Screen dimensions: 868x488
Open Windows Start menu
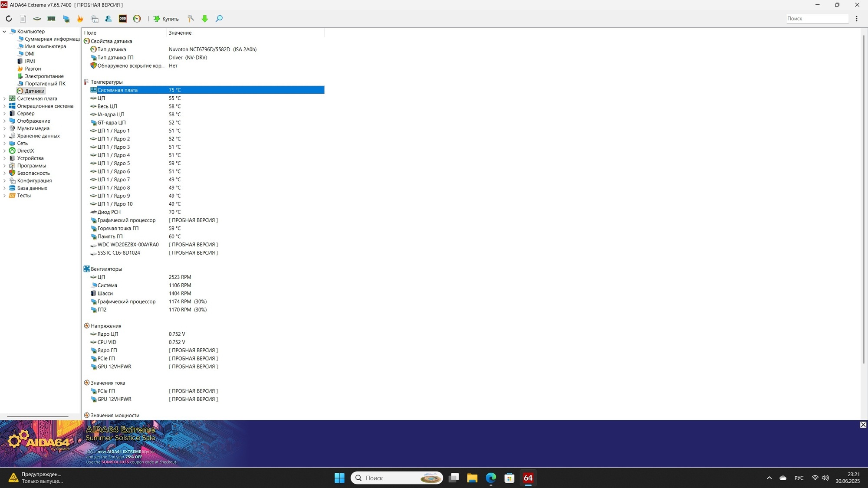[339, 478]
